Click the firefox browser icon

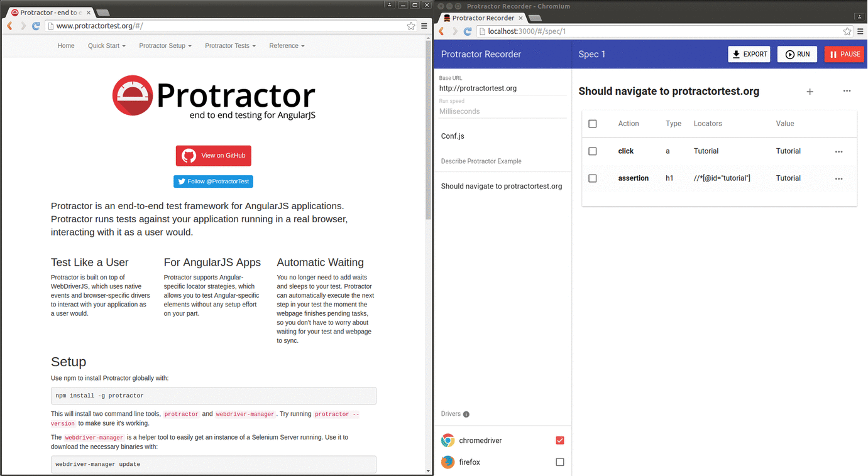click(x=448, y=462)
